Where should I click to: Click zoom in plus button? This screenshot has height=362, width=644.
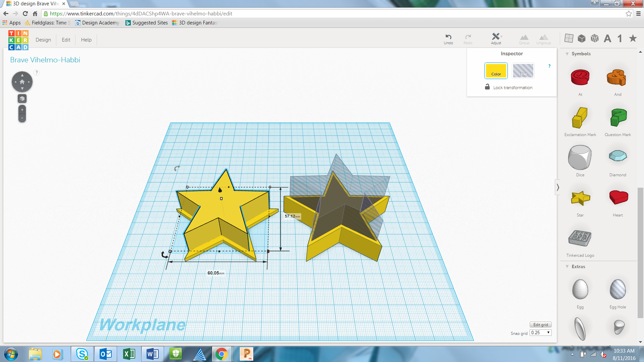(x=22, y=110)
